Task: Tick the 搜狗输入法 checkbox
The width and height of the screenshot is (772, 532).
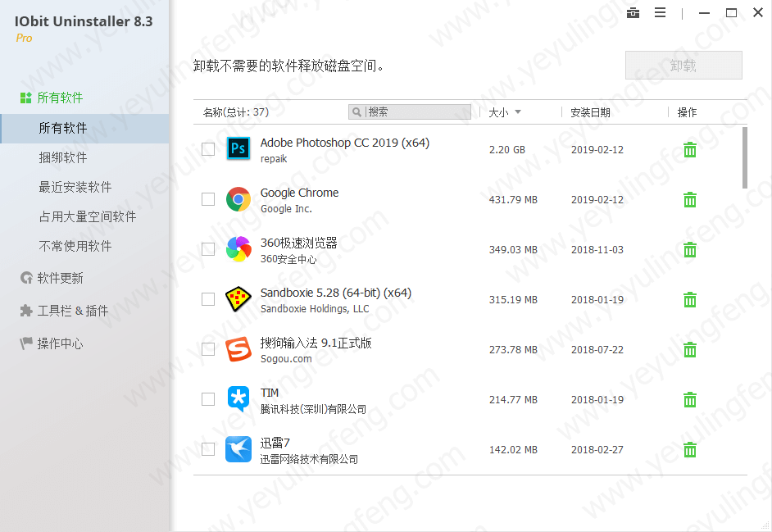Action: click(x=208, y=348)
